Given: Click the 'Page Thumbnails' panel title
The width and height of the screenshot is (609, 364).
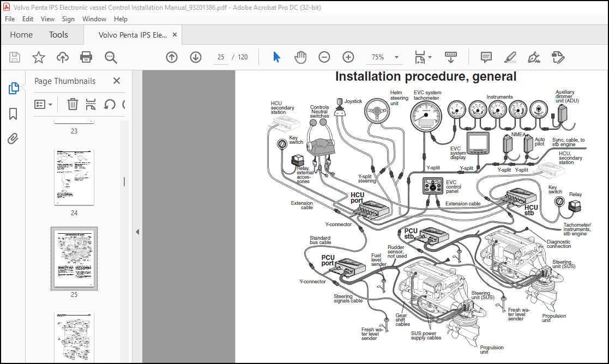Looking at the screenshot, I should (65, 81).
